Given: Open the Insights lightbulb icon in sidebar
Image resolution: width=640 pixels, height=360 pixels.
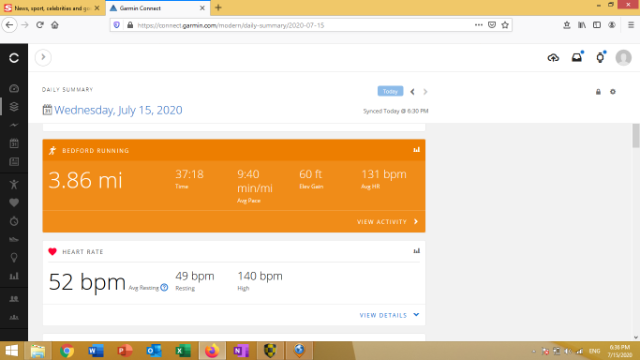Looking at the screenshot, I should pyautogui.click(x=14, y=258).
